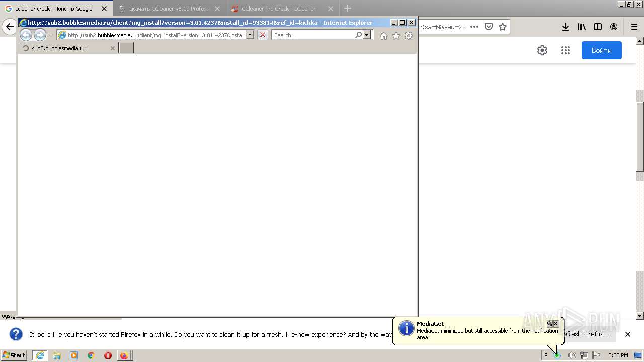Open Firefox library menu
Screen dimensions: 644x362
(582, 27)
